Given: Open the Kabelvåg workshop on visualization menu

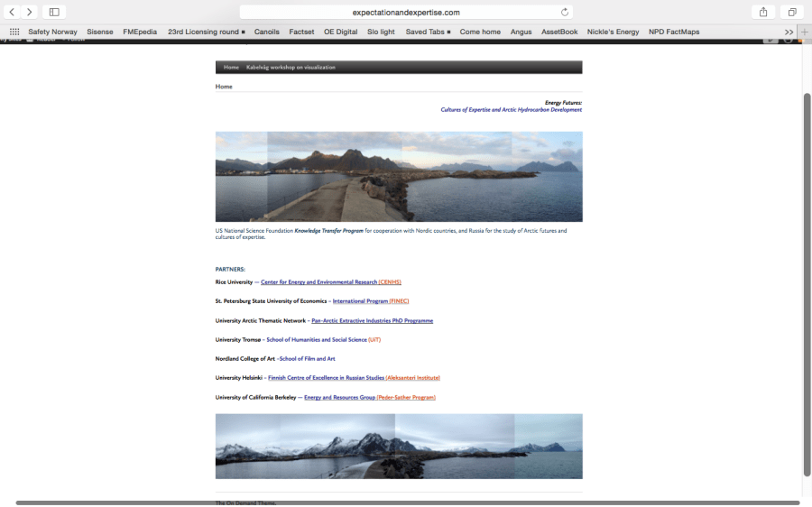Looking at the screenshot, I should (291, 68).
